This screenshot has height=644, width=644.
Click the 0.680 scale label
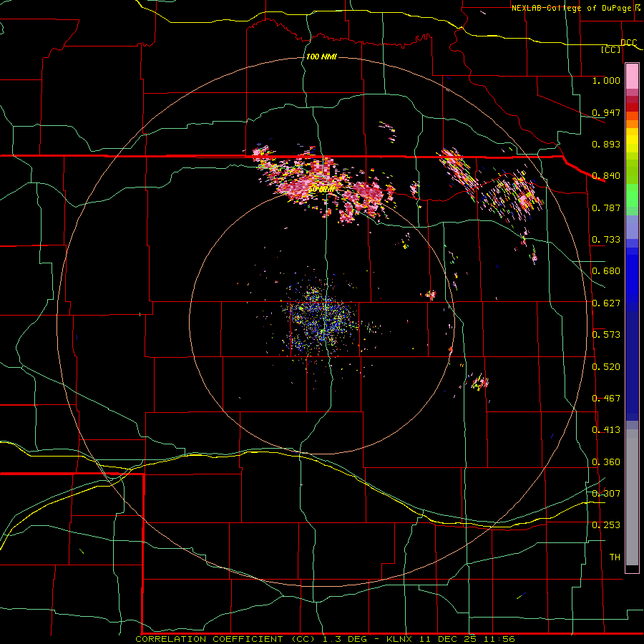(606, 271)
